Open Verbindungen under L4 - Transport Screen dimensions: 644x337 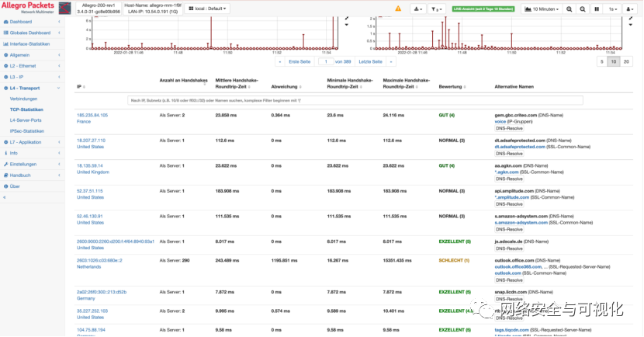coord(23,99)
